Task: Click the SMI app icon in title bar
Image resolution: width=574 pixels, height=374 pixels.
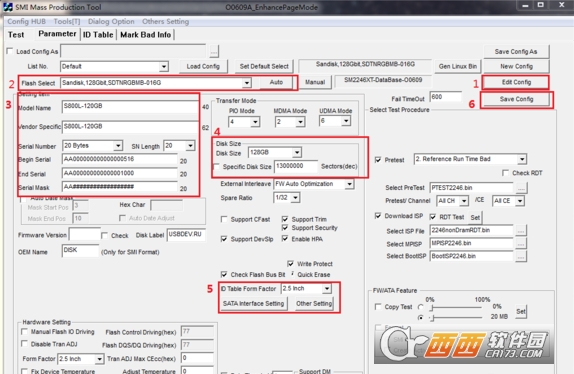Action: point(7,7)
